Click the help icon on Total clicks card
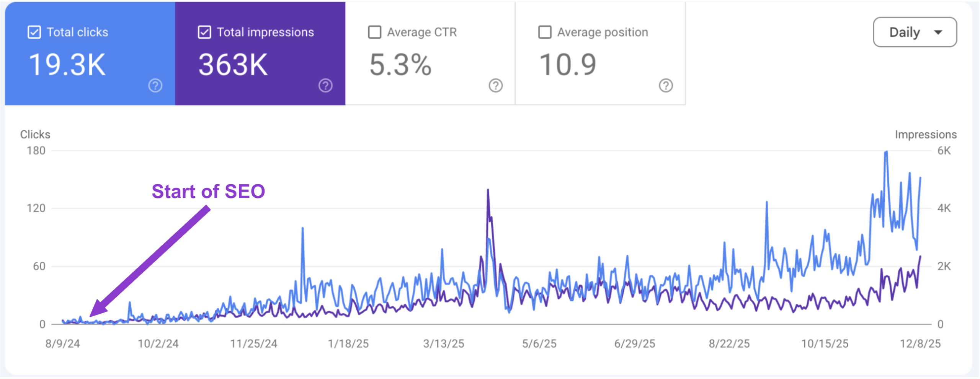Screen dimensions: 980x379 point(155,85)
